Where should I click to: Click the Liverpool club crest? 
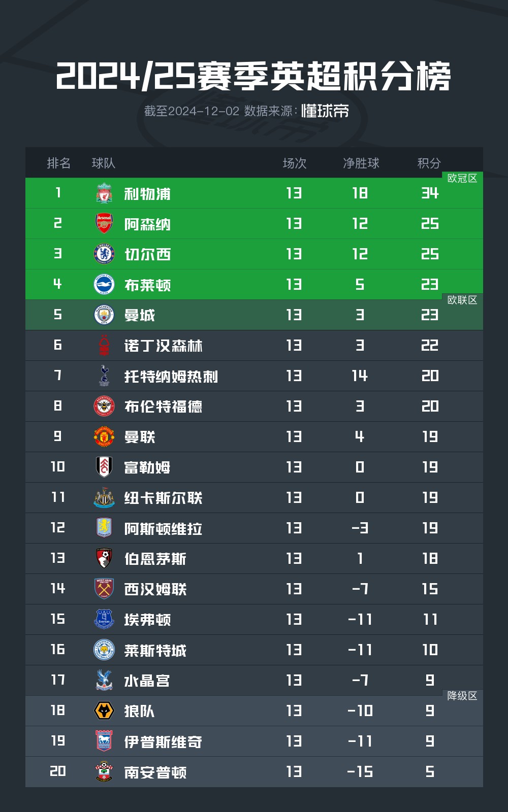click(x=104, y=193)
